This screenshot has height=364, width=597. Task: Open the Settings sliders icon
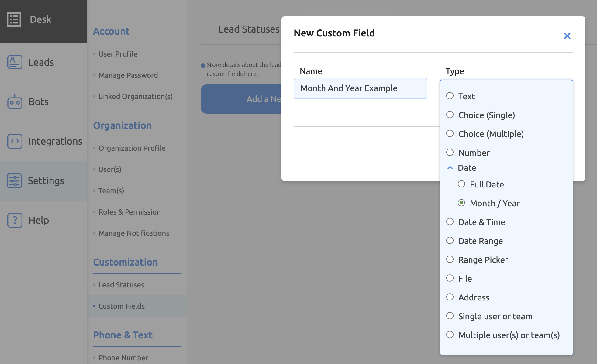14,180
